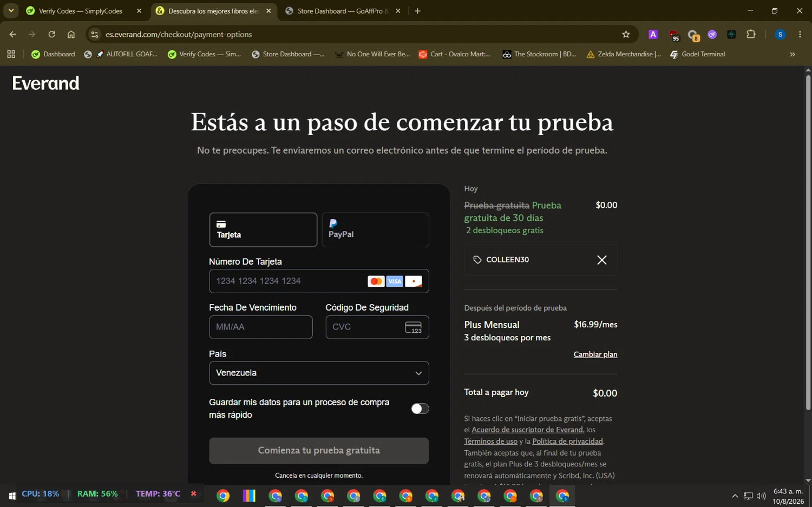The width and height of the screenshot is (812, 507).
Task: Open the Zelda Merchandise bookmark
Action: (x=624, y=54)
